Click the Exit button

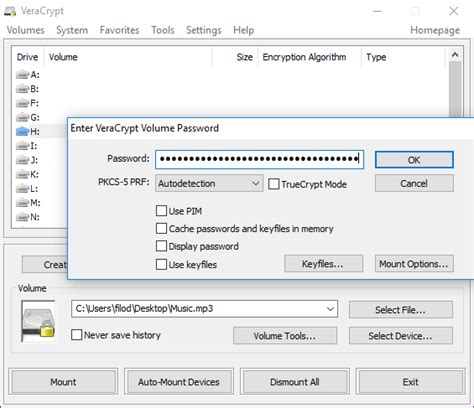click(x=410, y=381)
